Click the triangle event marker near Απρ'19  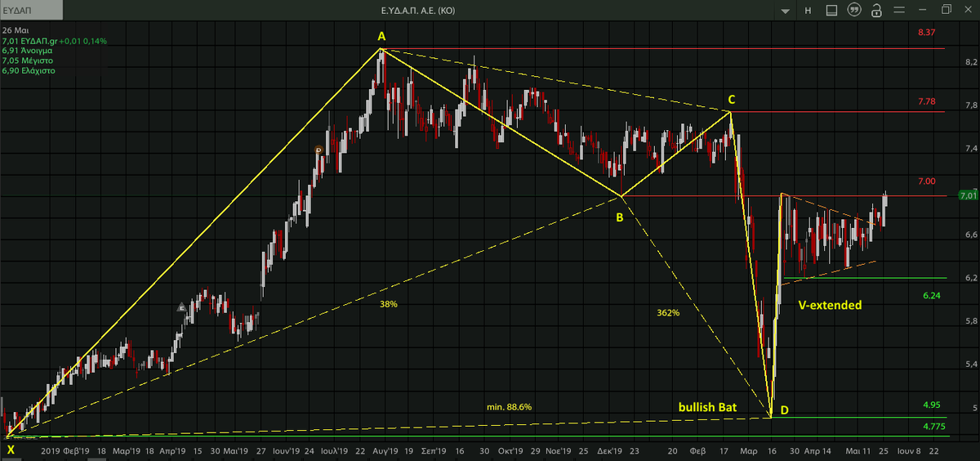coord(182,307)
